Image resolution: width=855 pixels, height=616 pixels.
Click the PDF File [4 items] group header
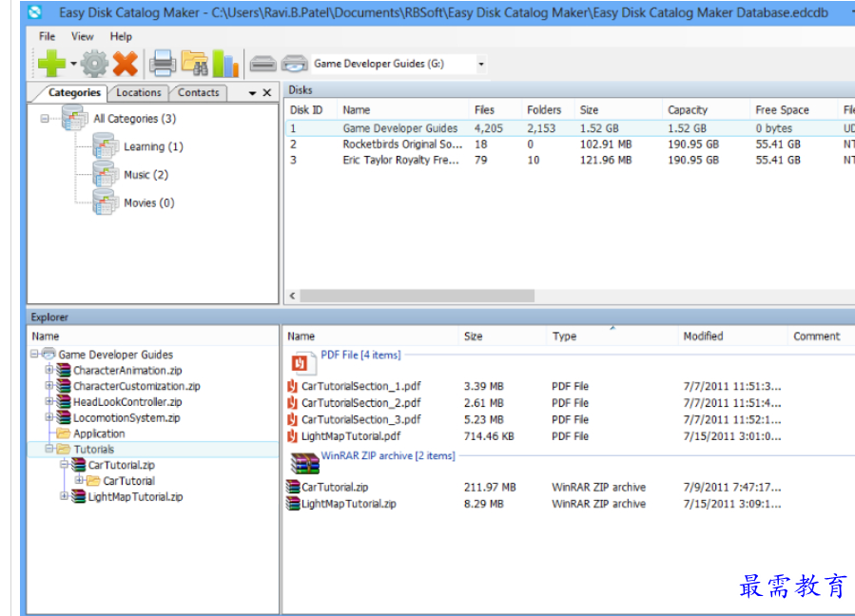[x=360, y=355]
